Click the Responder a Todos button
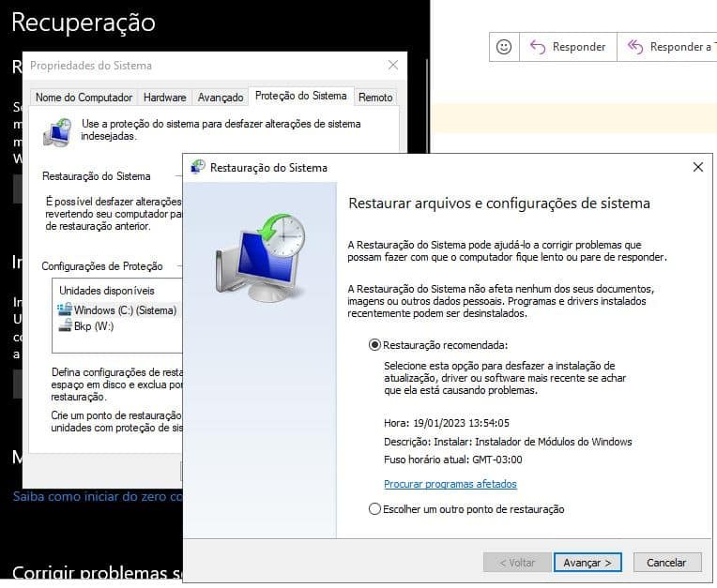717x588 pixels. [668, 47]
